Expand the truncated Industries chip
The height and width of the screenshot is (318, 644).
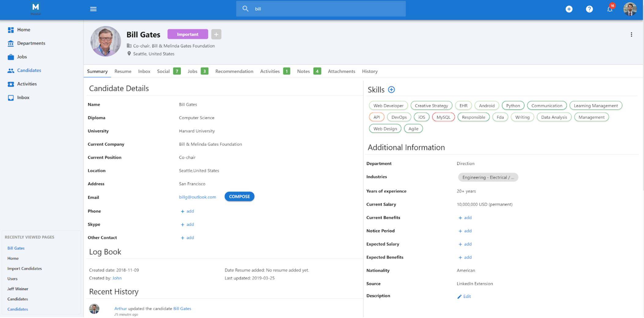click(488, 177)
